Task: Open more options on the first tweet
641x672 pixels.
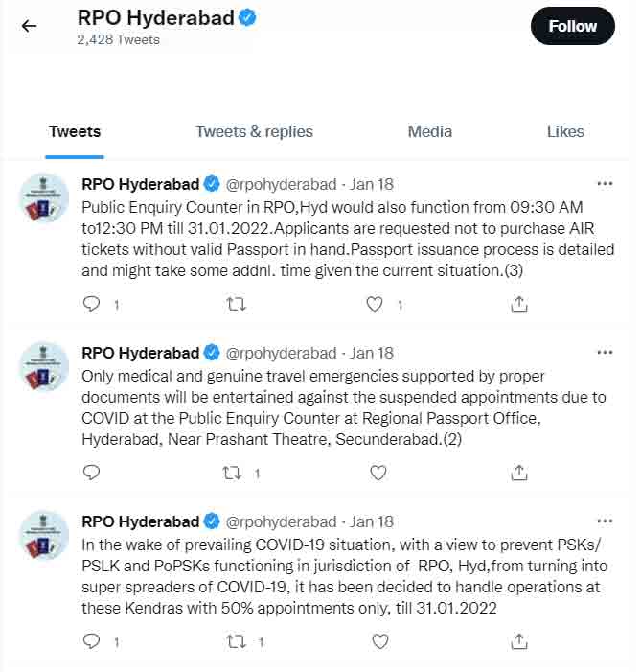Action: pos(605,184)
